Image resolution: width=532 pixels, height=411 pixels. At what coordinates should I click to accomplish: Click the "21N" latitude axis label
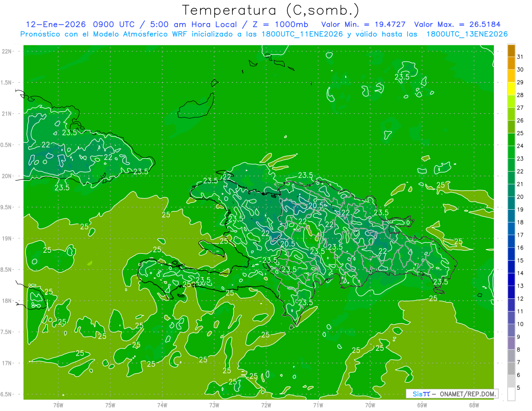point(7,114)
